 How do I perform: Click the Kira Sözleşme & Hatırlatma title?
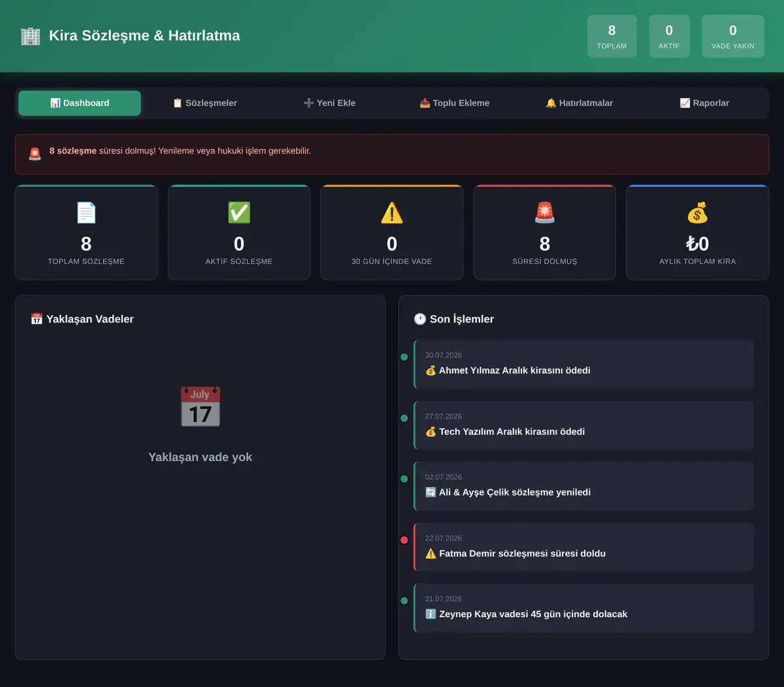coord(144,36)
